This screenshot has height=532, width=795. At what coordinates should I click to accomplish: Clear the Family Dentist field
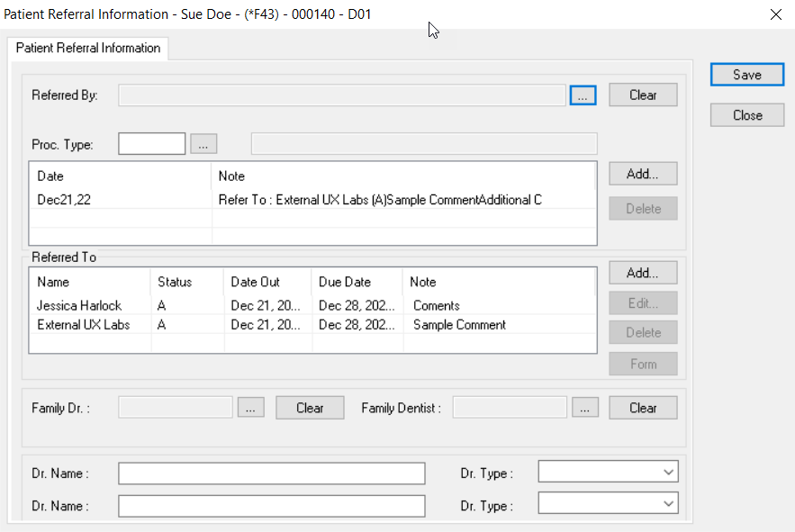pyautogui.click(x=643, y=408)
